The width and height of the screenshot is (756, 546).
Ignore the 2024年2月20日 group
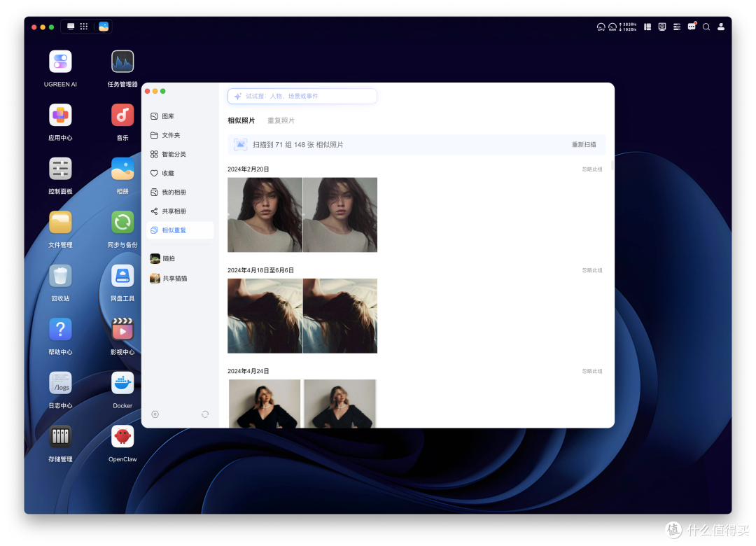pos(592,169)
